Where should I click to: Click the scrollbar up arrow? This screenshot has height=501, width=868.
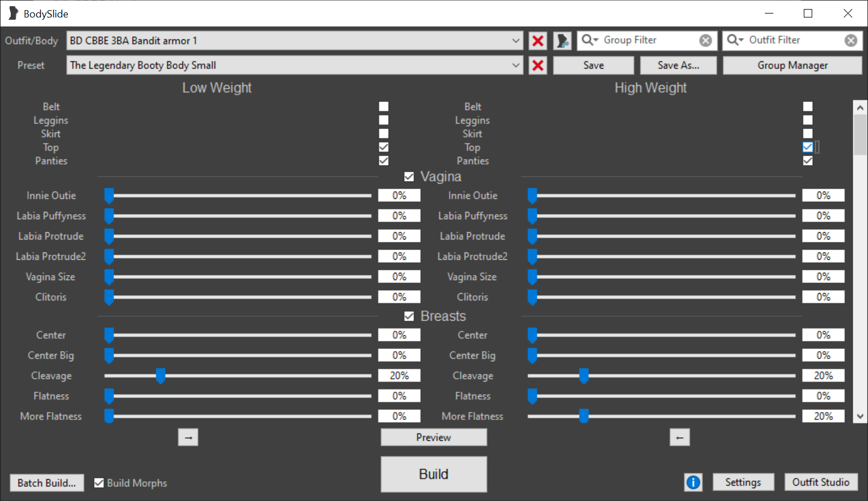pyautogui.click(x=860, y=107)
